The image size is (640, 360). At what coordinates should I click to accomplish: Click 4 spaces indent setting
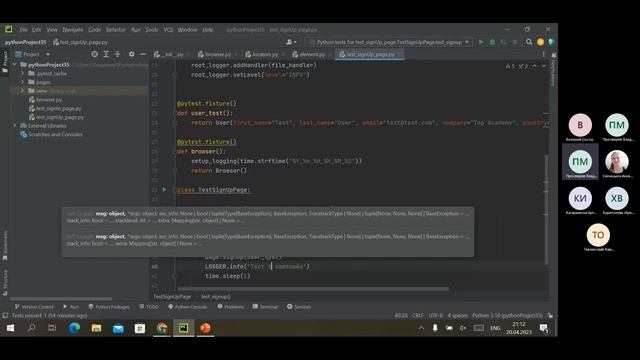tap(457, 316)
